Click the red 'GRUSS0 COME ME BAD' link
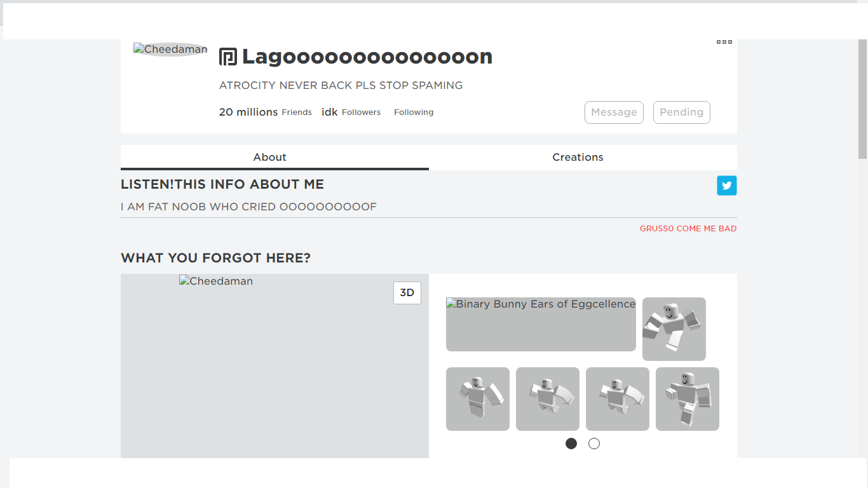Image resolution: width=868 pixels, height=488 pixels. point(688,229)
